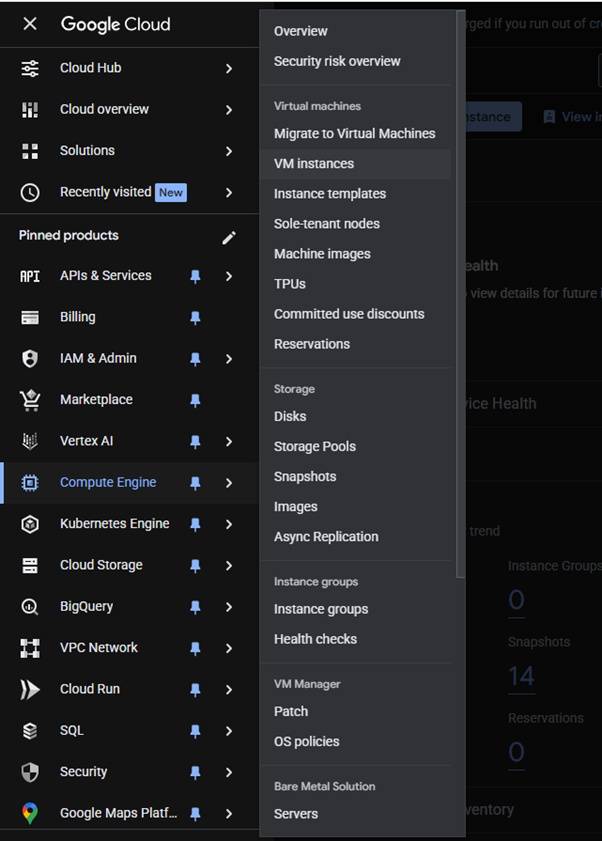Open Machine images entry
The image size is (602, 841).
(355, 254)
